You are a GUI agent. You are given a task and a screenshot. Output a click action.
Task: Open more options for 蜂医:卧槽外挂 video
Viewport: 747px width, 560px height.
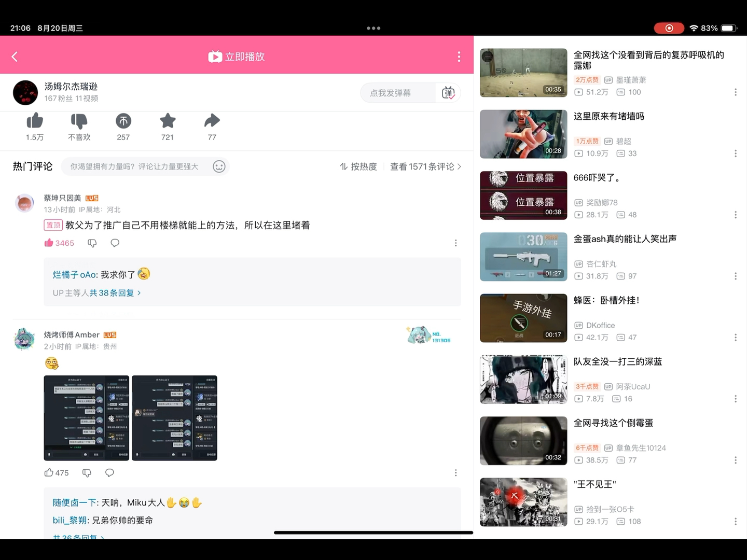(x=735, y=338)
